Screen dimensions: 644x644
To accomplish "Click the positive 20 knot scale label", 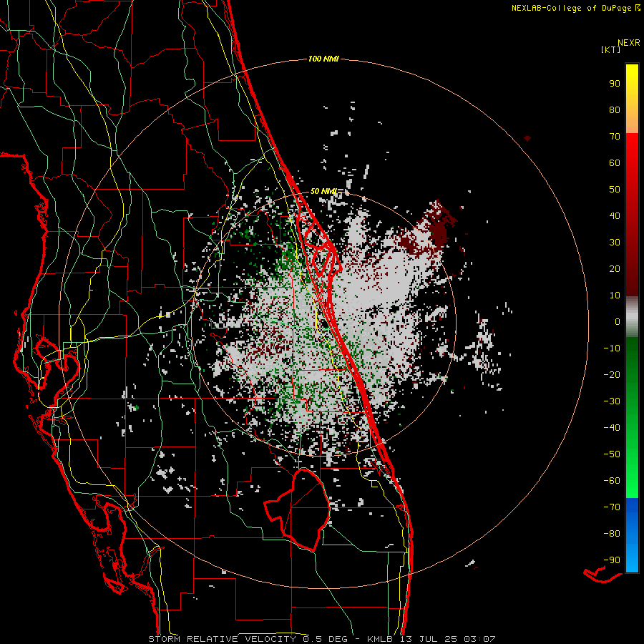I will click(615, 268).
